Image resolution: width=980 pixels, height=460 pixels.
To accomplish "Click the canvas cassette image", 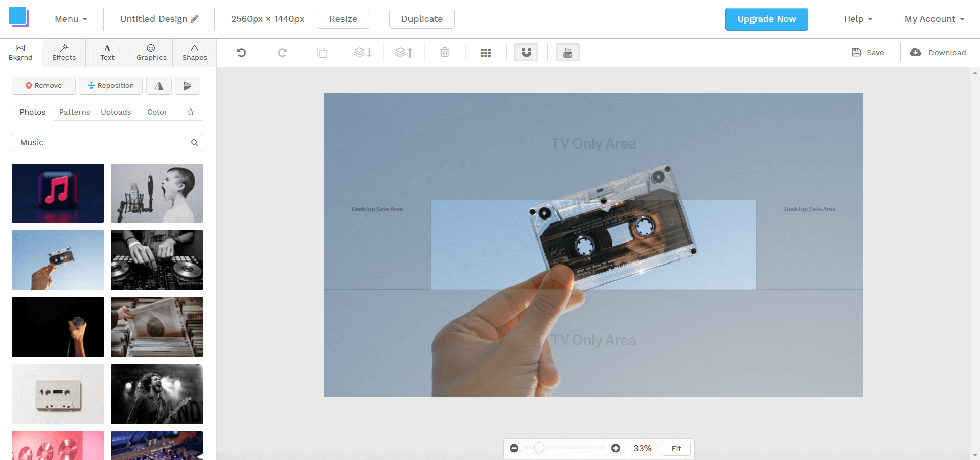I will pos(593,245).
